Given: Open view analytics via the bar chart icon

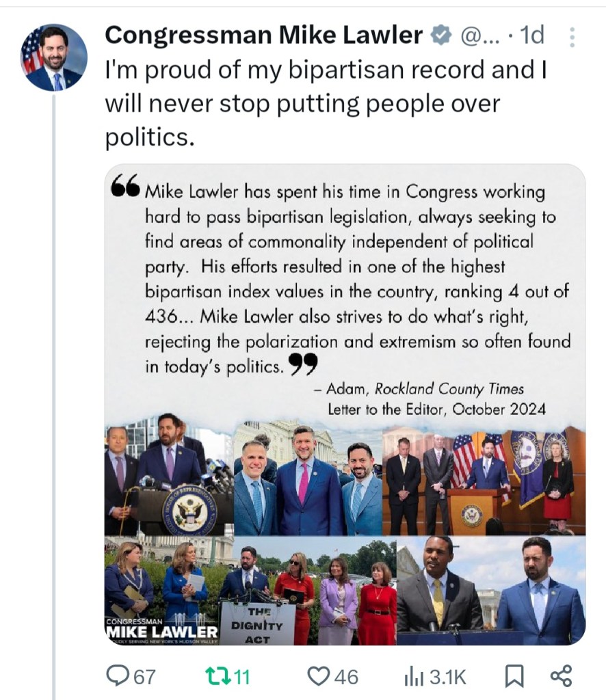Looking at the screenshot, I should click(x=414, y=676).
